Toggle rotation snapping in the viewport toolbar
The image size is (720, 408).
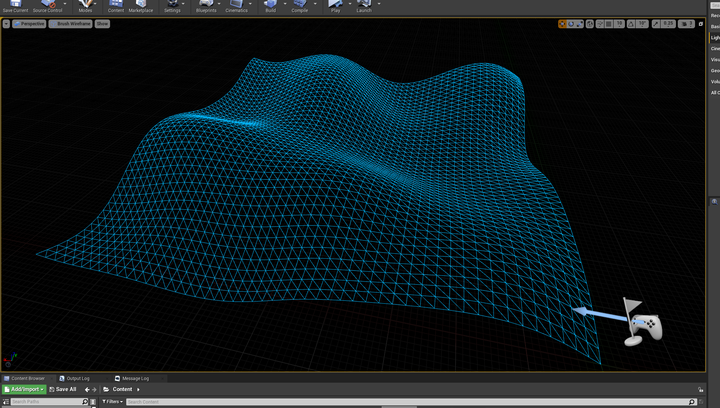(631, 23)
